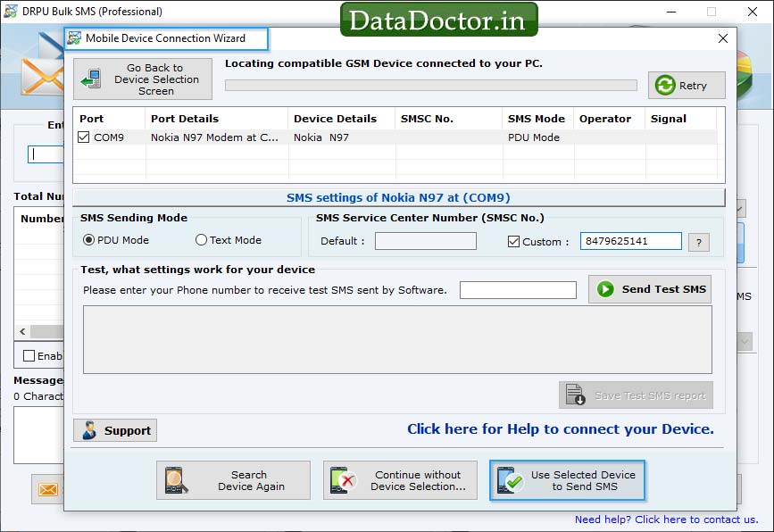Click the wizard title bar app icon
The image size is (774, 532).
74,38
